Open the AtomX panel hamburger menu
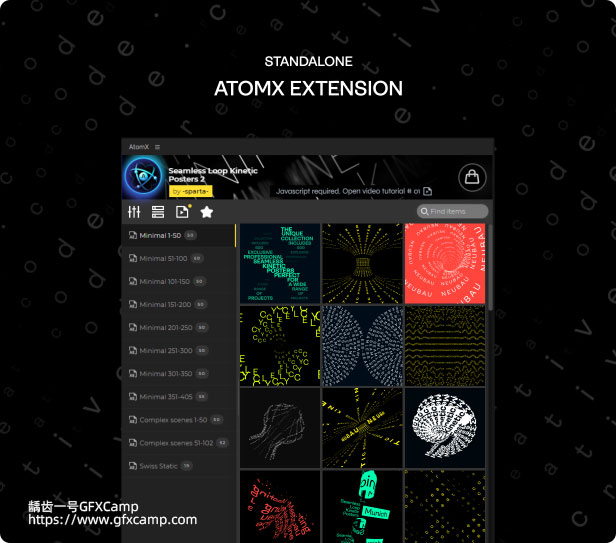 click(x=157, y=147)
